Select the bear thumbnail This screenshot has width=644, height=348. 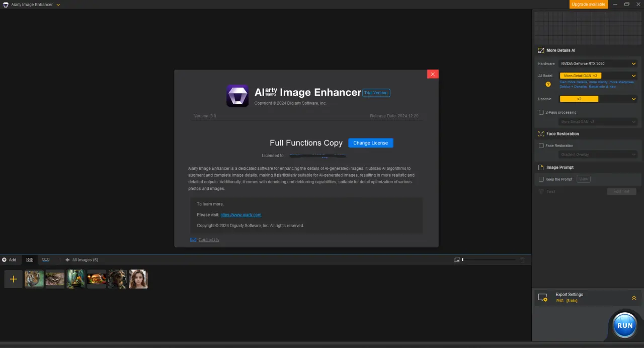(117, 279)
